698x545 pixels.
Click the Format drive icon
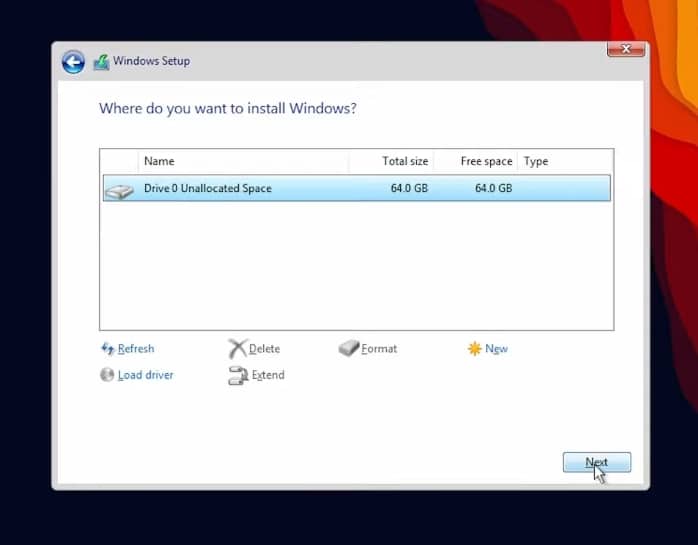(349, 348)
